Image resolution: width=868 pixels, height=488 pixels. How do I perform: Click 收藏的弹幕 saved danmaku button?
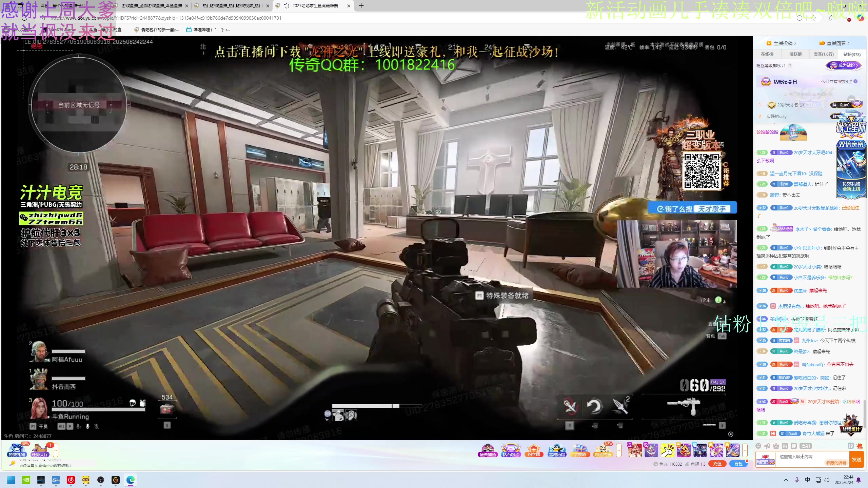(x=836, y=463)
